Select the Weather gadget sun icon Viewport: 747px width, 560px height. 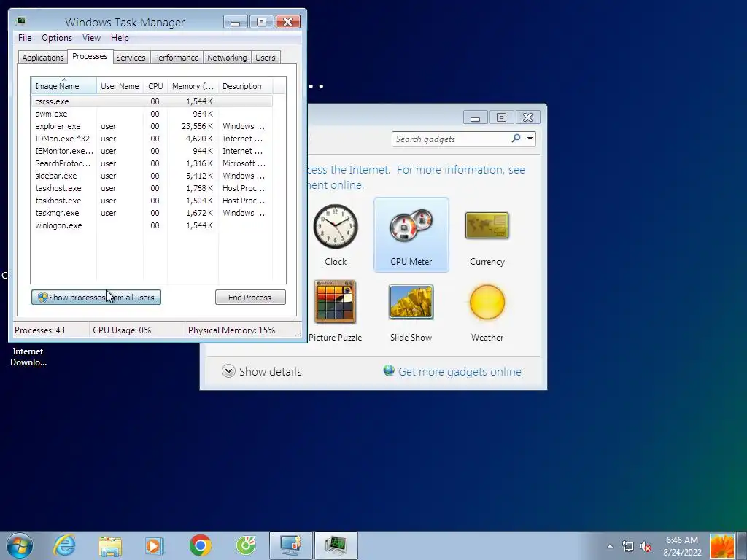point(487,303)
